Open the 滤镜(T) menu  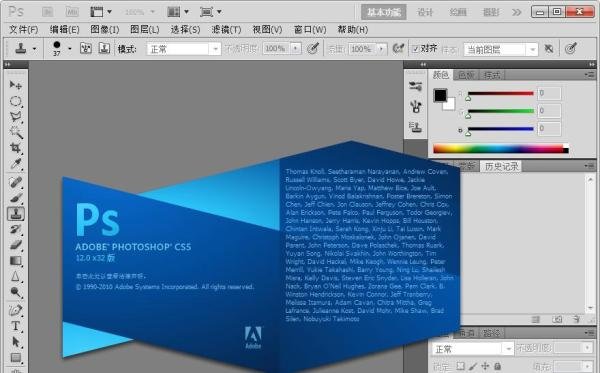[227, 29]
